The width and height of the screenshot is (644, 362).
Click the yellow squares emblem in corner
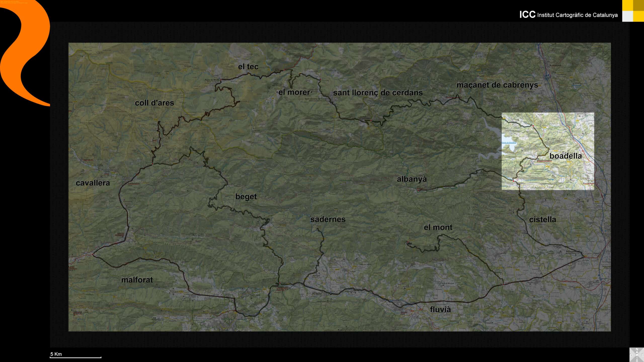[633, 11]
